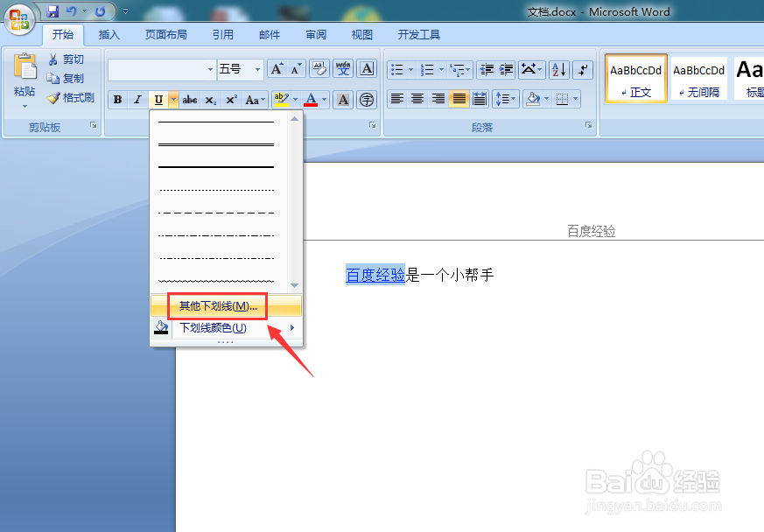The width and height of the screenshot is (764, 532).
Task: Switch to the 审阅 tab
Action: (x=316, y=35)
